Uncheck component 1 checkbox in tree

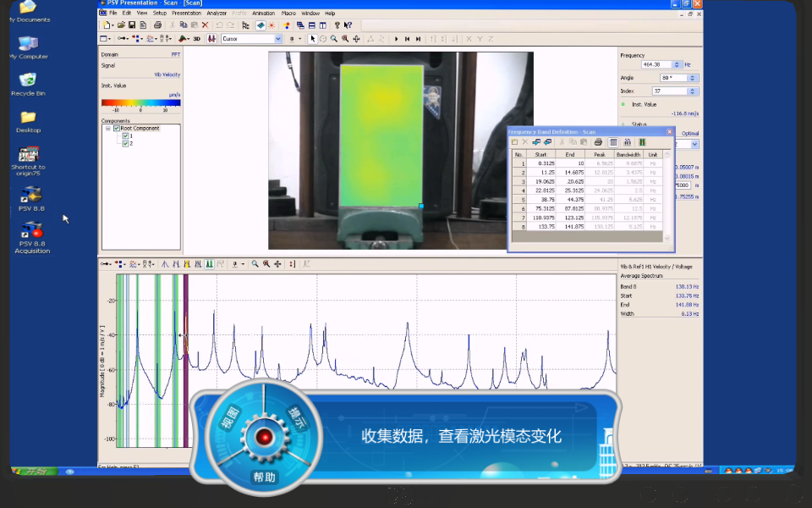click(x=125, y=135)
